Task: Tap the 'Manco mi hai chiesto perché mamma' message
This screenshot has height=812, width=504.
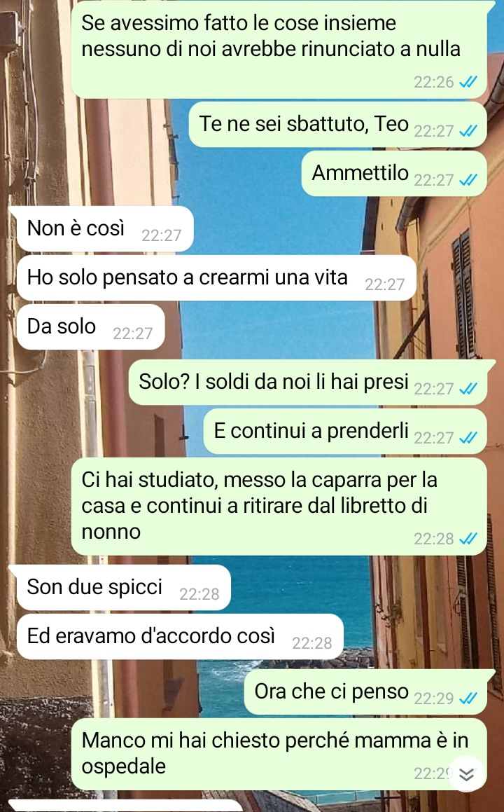Action: 279,754
